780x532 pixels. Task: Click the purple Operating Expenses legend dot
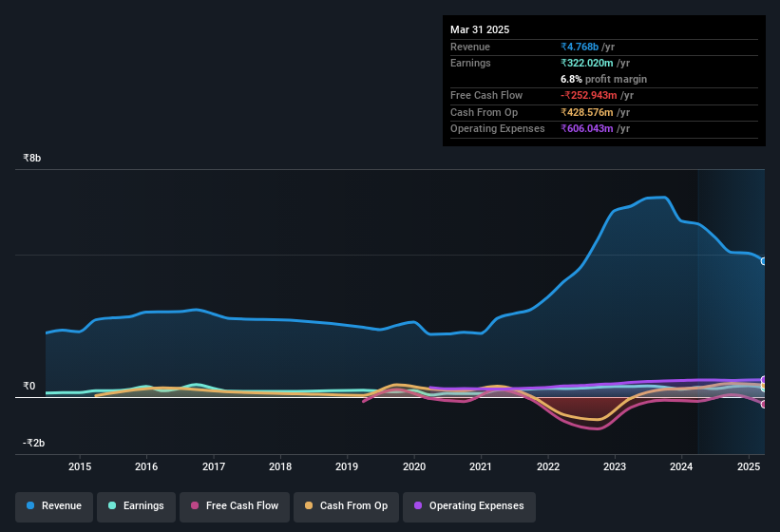pos(418,505)
